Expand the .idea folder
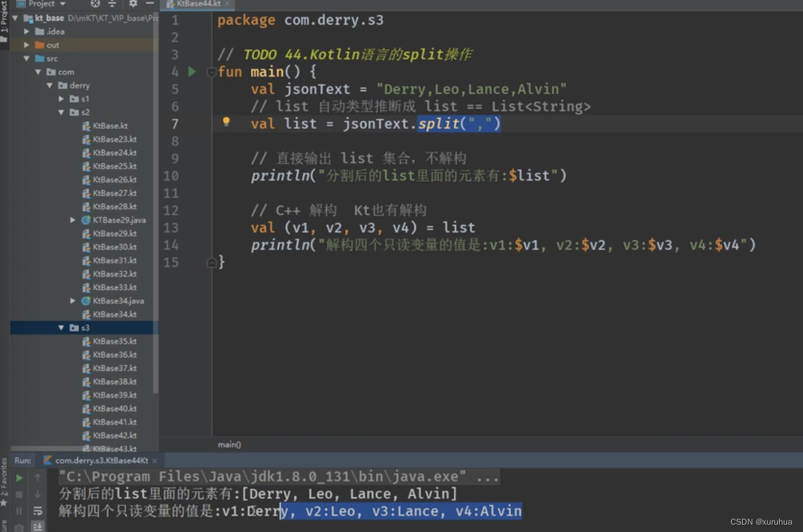The width and height of the screenshot is (803, 532). tap(27, 31)
